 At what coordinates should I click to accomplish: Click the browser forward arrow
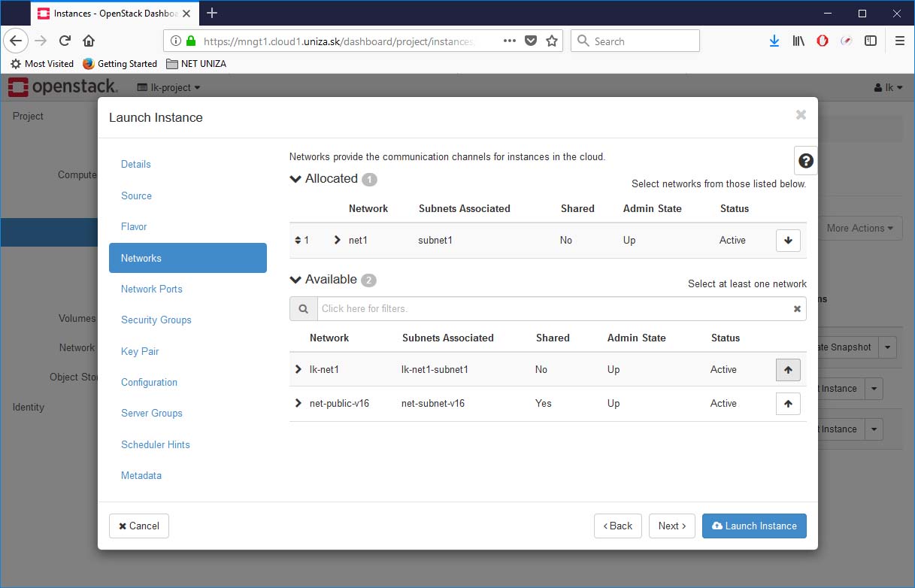click(x=41, y=41)
